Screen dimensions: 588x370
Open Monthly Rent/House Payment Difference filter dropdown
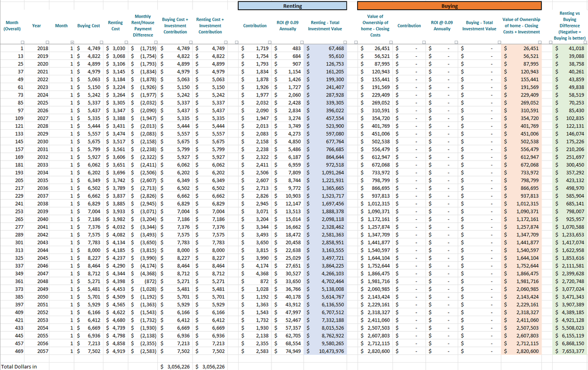(156, 42)
